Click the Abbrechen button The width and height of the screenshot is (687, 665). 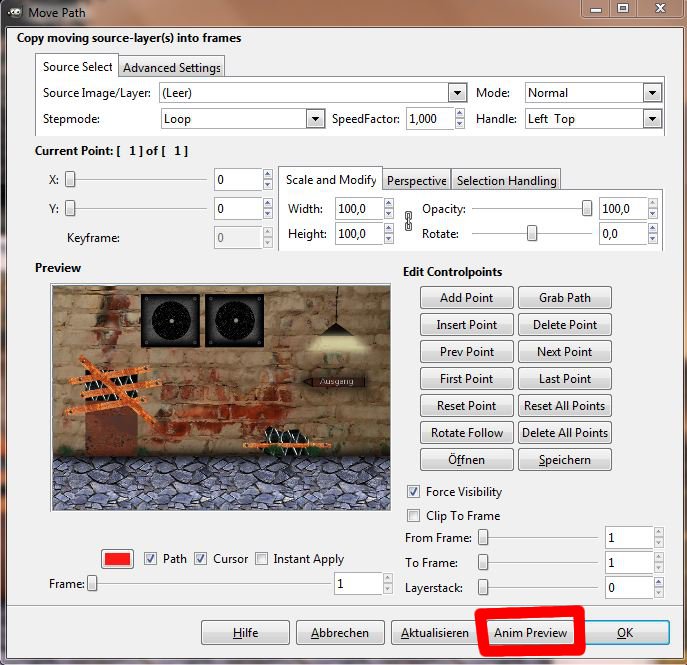pyautogui.click(x=340, y=633)
